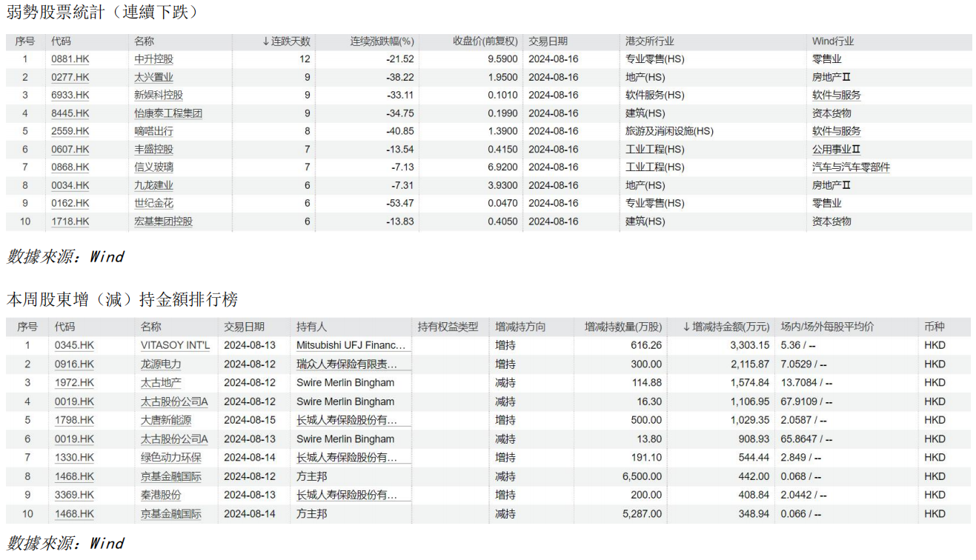This screenshot has height=560, width=976.
Task: Select the 2.849 / -- average price cell
Action: (803, 458)
